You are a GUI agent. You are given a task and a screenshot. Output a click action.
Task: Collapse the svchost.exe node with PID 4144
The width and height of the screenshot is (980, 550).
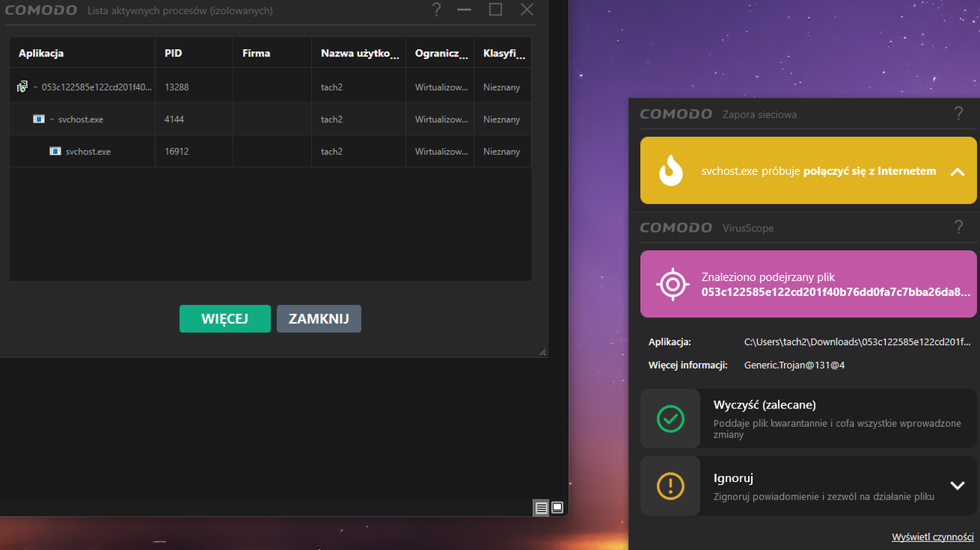click(x=51, y=119)
